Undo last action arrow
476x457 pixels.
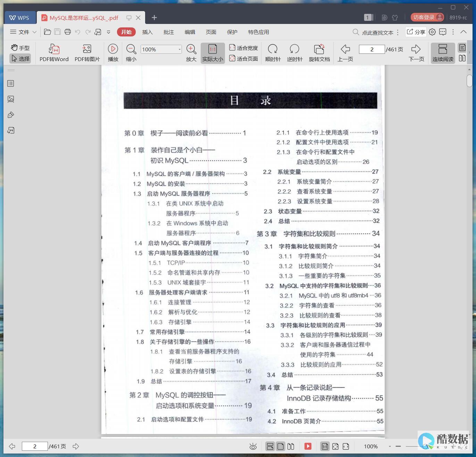78,32
